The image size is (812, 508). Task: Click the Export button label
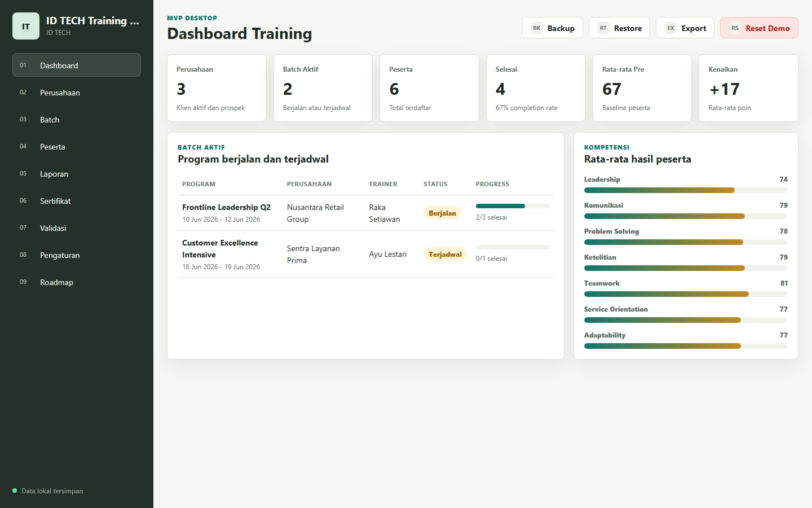(694, 28)
